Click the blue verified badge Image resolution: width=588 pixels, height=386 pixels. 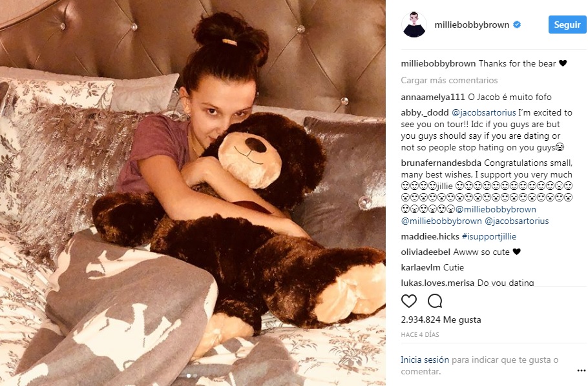(517, 25)
